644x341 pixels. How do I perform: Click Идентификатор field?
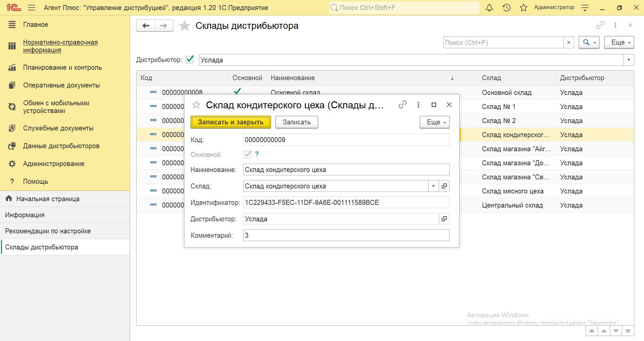[x=346, y=203]
